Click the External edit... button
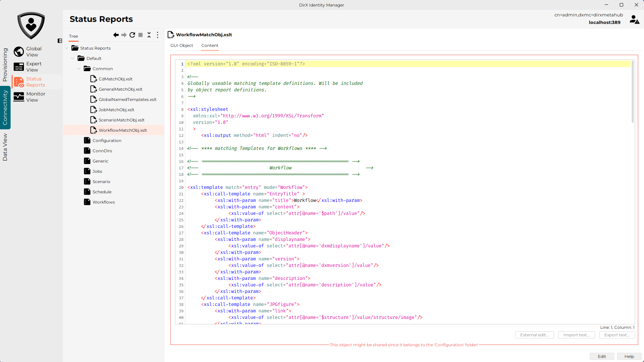 pyautogui.click(x=535, y=335)
